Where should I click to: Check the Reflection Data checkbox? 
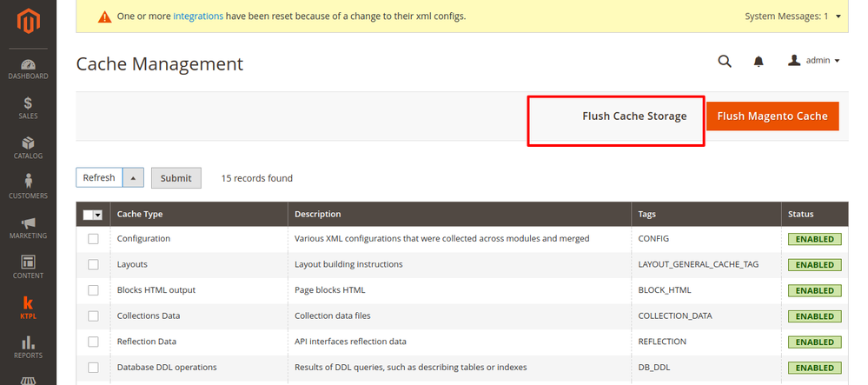point(93,342)
